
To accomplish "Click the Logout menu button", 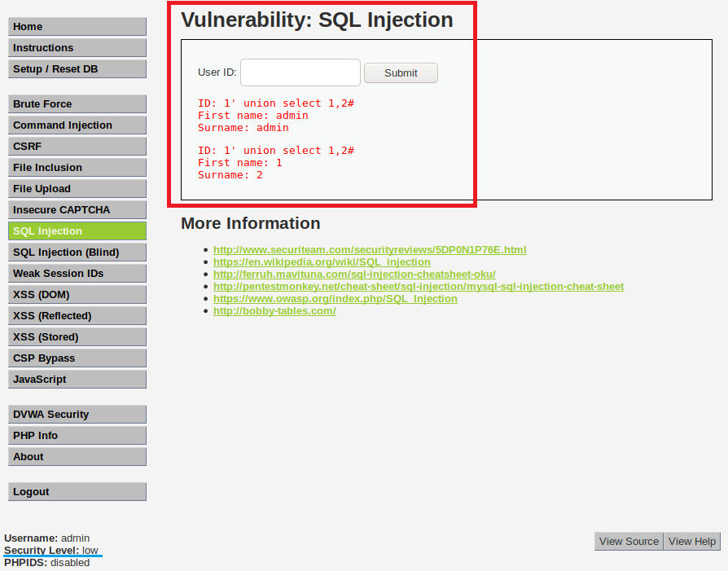I will click(x=77, y=492).
